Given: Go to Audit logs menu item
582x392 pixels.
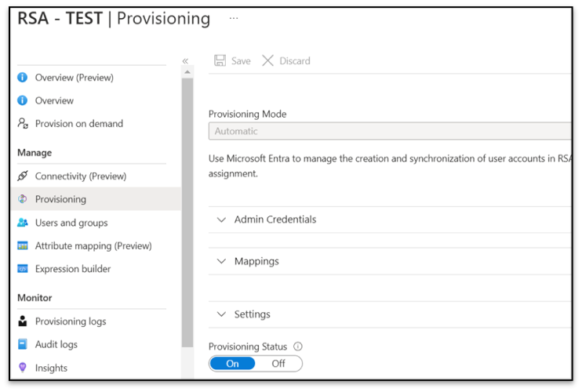Looking at the screenshot, I should pyautogui.click(x=56, y=344).
